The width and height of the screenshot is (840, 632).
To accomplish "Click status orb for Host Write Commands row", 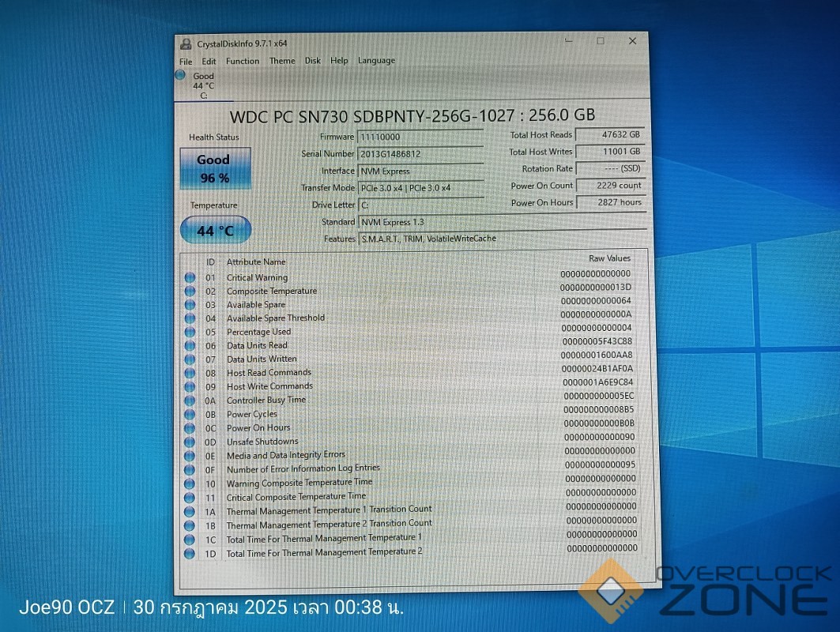I will 190,386.
